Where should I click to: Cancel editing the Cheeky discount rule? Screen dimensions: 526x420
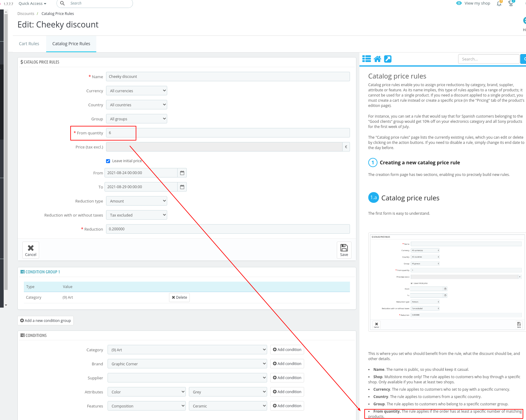[x=30, y=250]
